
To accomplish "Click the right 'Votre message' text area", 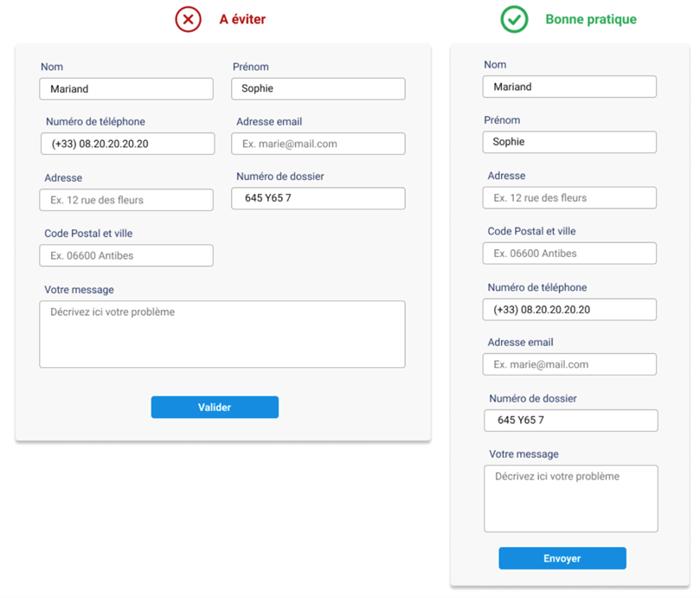I will click(571, 498).
